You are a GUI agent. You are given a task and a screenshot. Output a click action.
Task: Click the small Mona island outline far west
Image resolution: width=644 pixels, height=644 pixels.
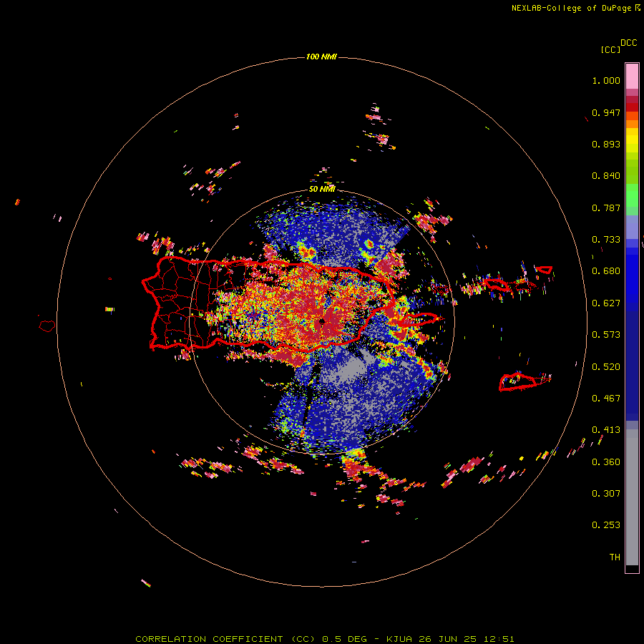click(x=47, y=326)
